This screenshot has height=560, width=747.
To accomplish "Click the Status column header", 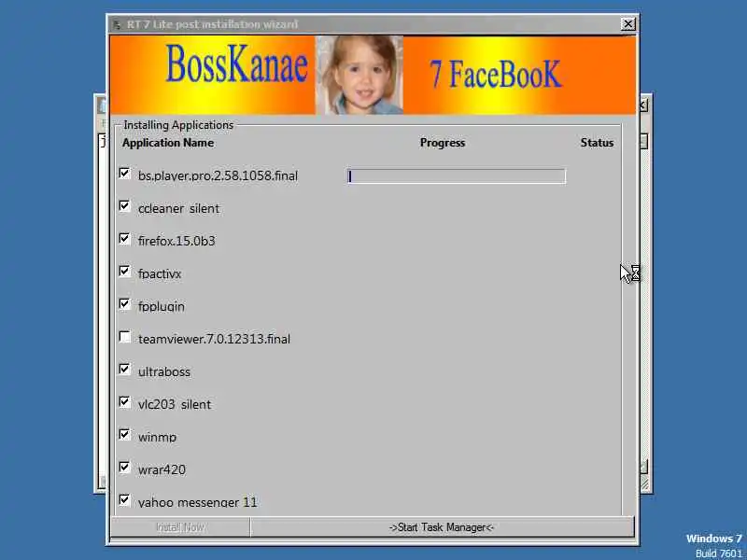I will pos(597,143).
